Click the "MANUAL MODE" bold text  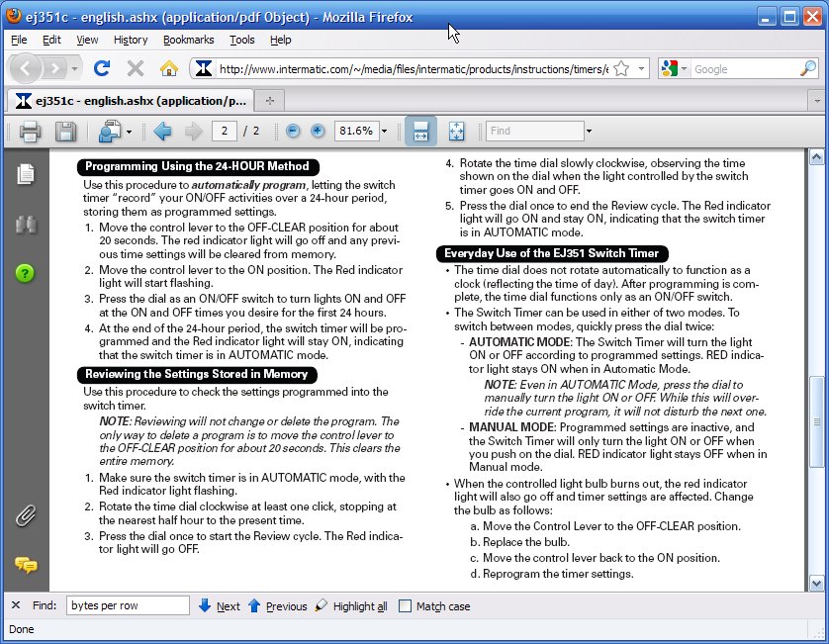[x=511, y=427]
